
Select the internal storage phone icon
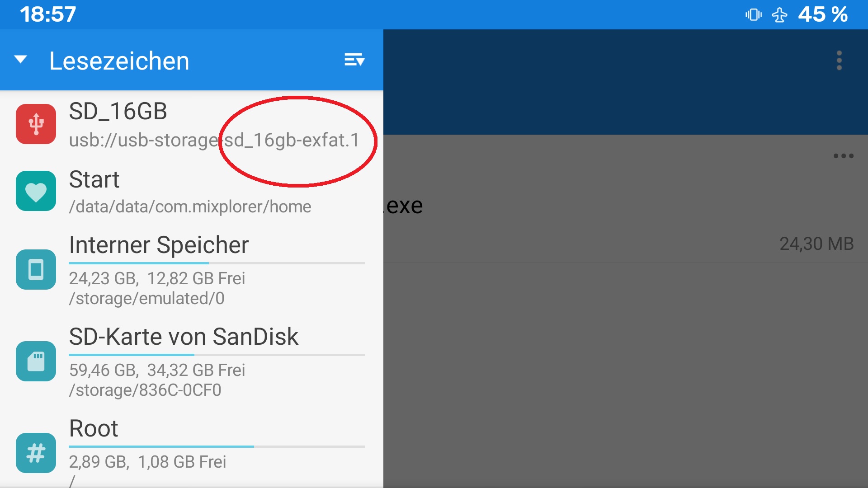tap(36, 269)
